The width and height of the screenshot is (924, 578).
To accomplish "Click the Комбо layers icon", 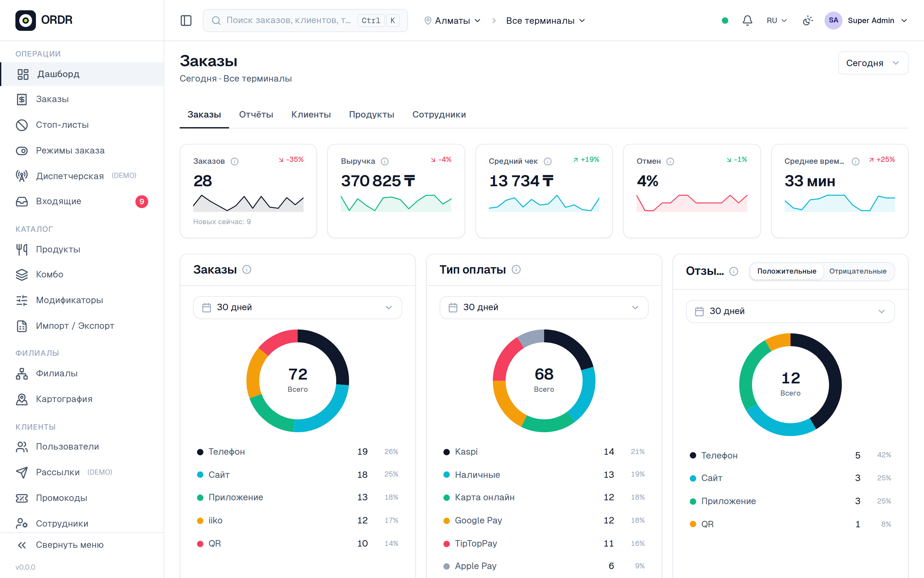I will [22, 275].
